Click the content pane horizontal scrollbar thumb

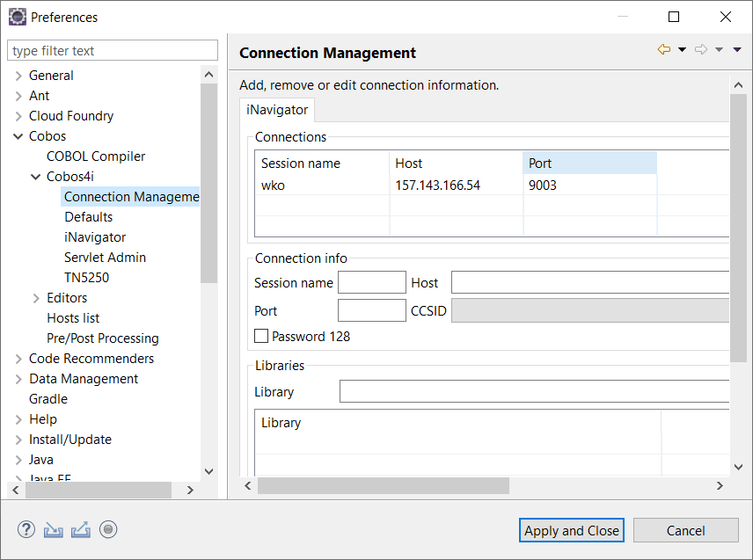(384, 485)
